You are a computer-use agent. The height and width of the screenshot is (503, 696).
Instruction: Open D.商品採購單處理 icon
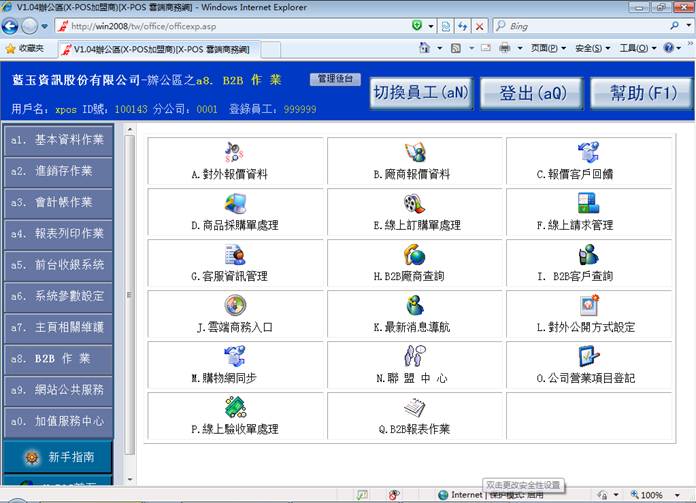tap(234, 203)
